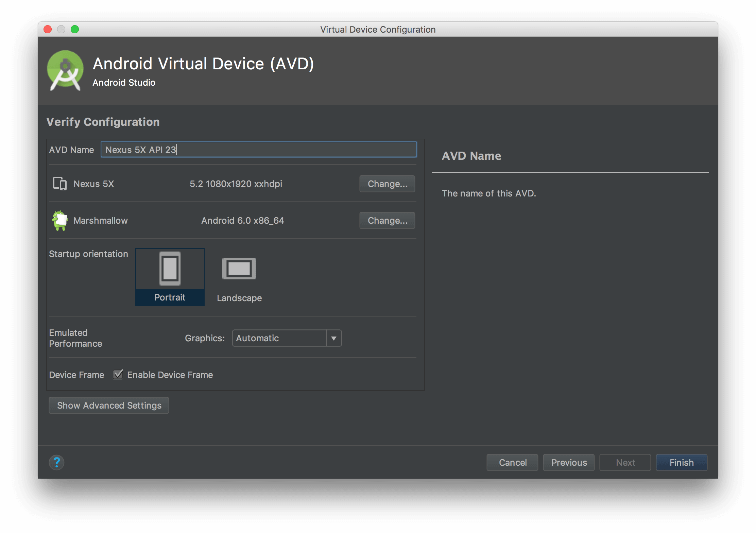Click the 'Verify Configuration' heading
The image size is (756, 533).
pos(103,122)
